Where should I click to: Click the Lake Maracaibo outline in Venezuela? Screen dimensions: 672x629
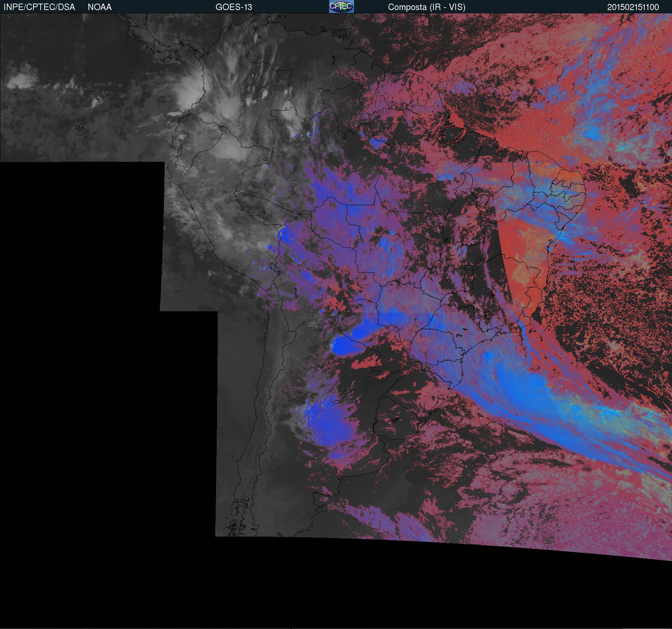click(256, 37)
